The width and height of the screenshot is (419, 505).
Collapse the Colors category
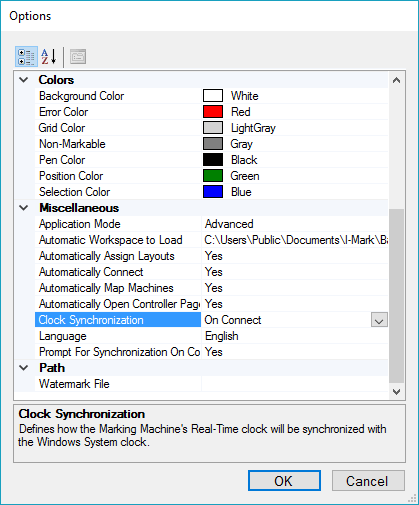tap(24, 80)
